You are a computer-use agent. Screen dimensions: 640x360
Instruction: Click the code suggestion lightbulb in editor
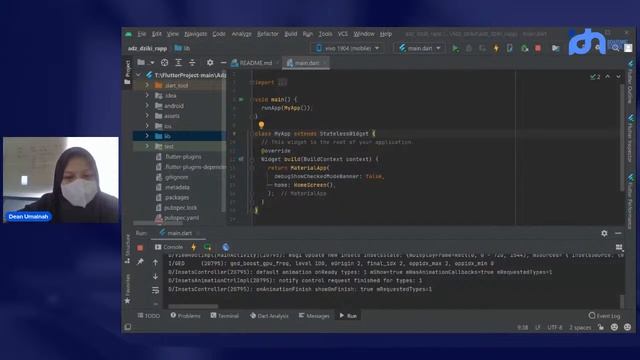(x=261, y=125)
